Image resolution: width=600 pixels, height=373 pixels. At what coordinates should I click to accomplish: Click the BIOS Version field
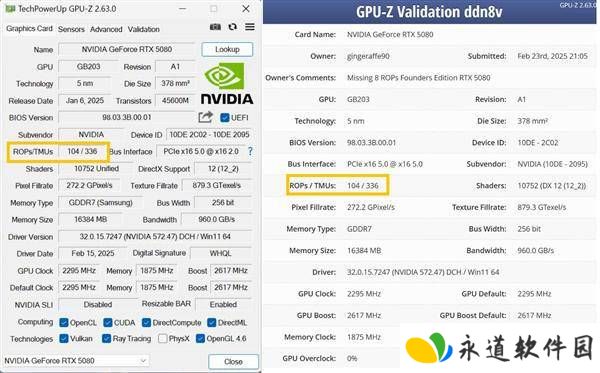pyautogui.click(x=127, y=117)
